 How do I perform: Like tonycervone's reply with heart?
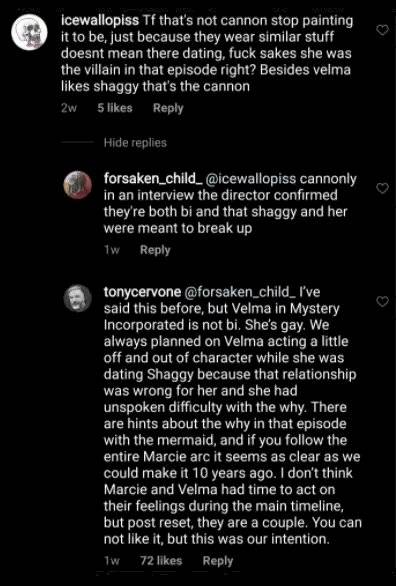pos(382,301)
